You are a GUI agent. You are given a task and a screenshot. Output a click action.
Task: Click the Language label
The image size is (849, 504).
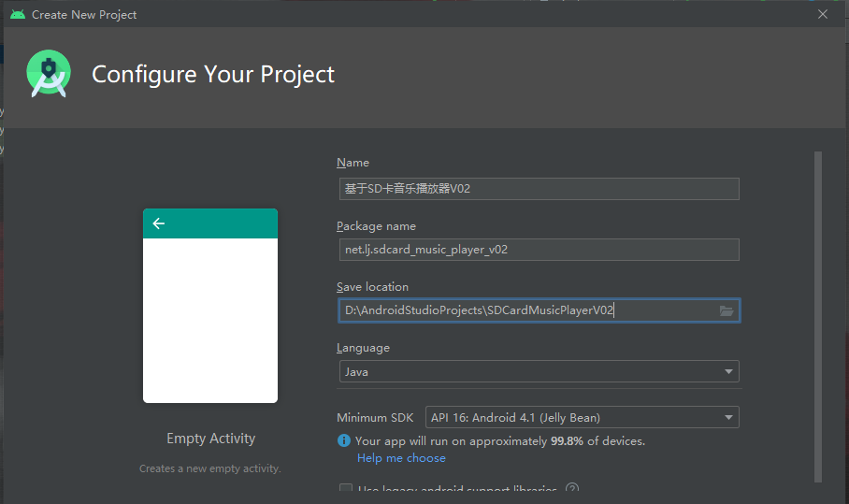pos(363,348)
